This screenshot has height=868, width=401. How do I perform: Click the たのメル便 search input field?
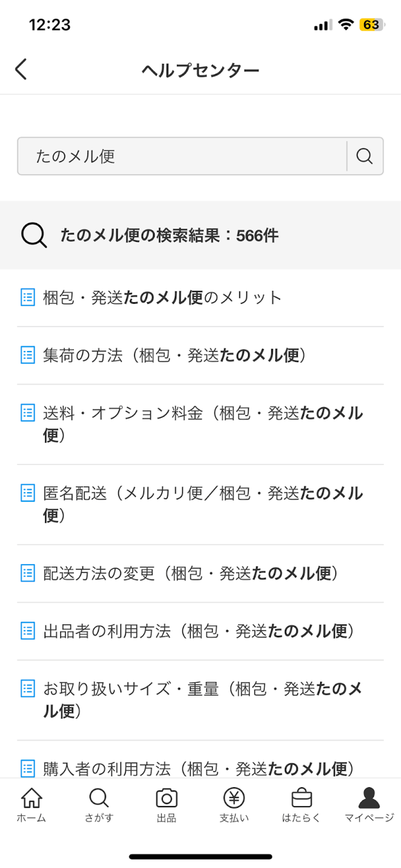[x=182, y=156]
